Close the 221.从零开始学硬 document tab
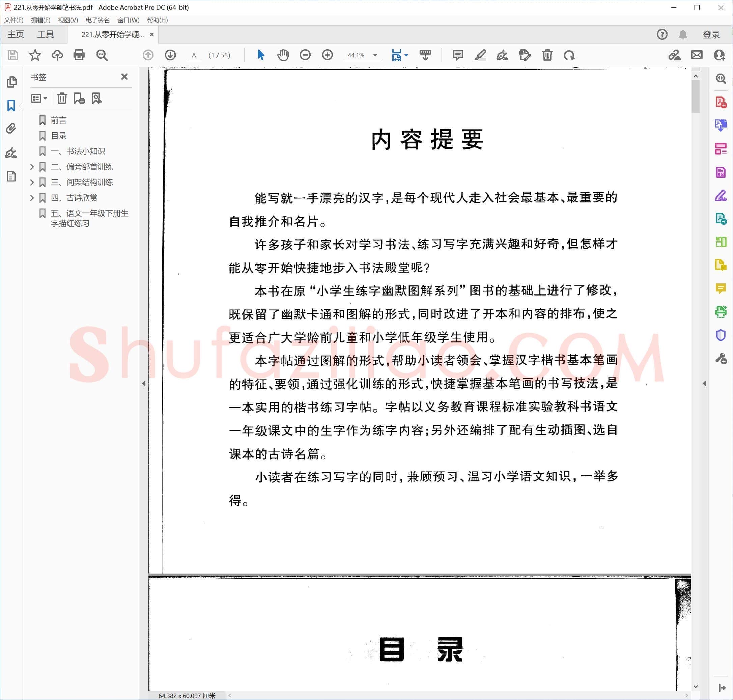The height and width of the screenshot is (700, 733). click(152, 34)
